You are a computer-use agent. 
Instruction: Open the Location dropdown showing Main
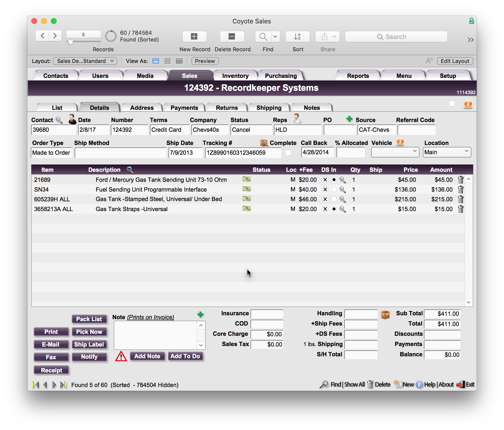coord(447,152)
